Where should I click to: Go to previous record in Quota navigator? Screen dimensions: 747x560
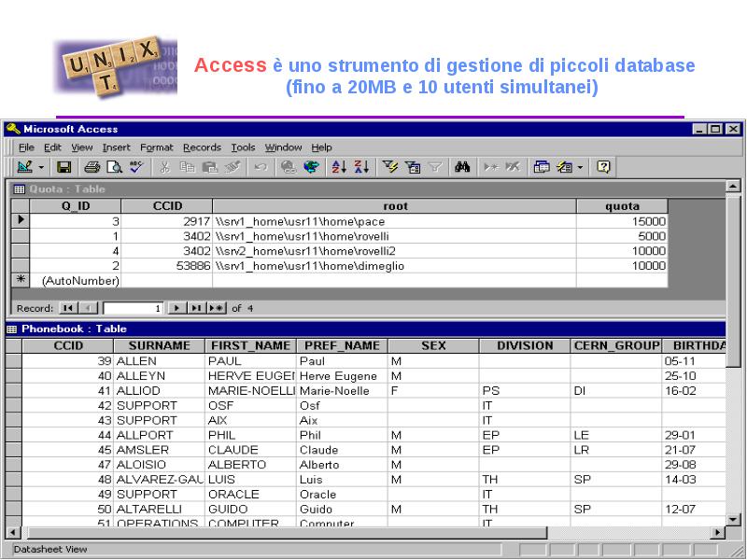click(88, 308)
